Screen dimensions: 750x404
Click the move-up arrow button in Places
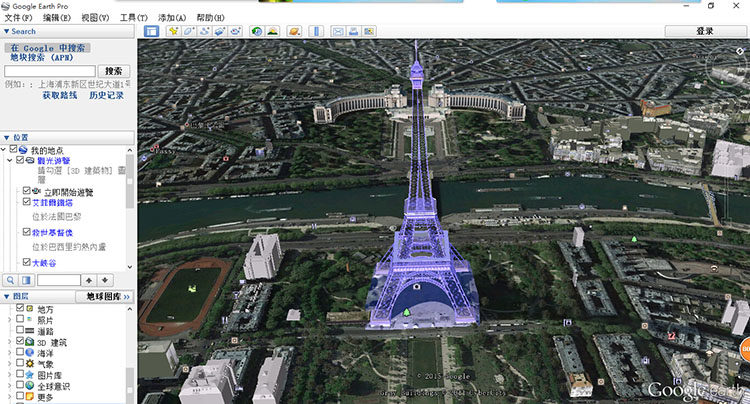click(x=89, y=280)
